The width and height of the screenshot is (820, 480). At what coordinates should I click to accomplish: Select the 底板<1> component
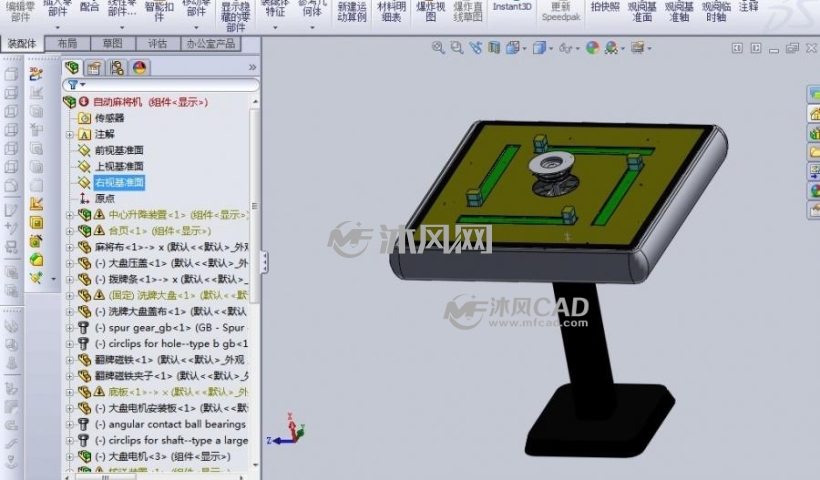pyautogui.click(x=178, y=392)
